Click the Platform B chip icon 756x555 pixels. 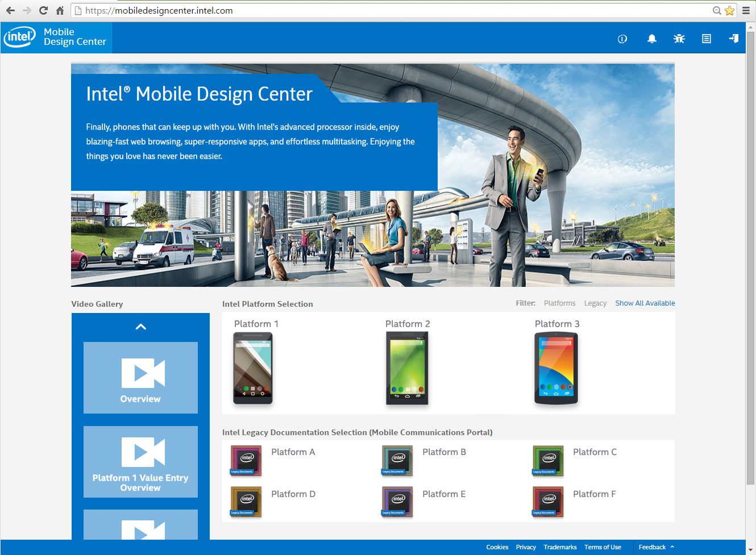click(397, 460)
